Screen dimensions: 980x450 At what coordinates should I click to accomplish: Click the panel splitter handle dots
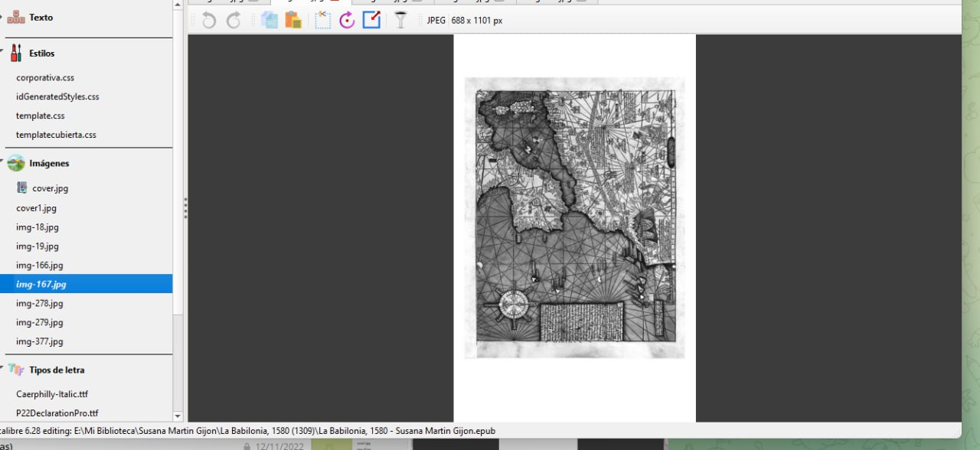(185, 208)
